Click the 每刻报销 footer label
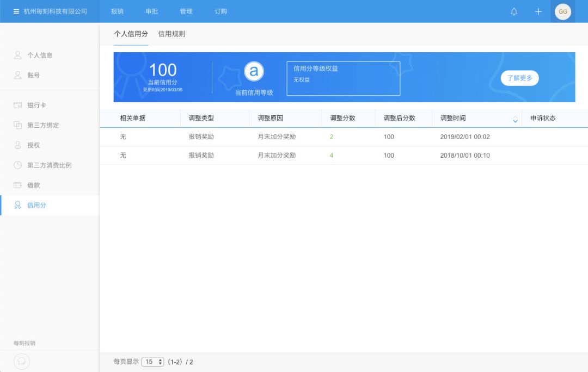 [24, 343]
